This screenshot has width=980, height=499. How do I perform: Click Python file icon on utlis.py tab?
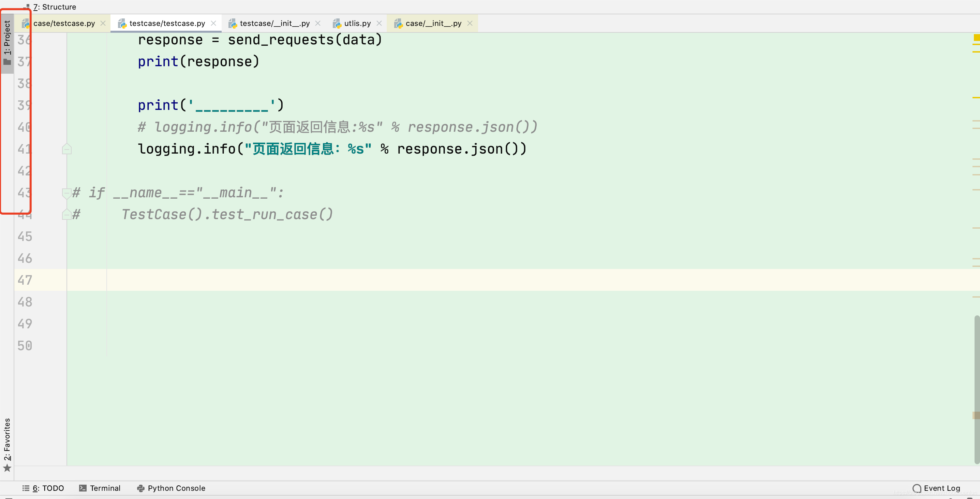tap(337, 24)
